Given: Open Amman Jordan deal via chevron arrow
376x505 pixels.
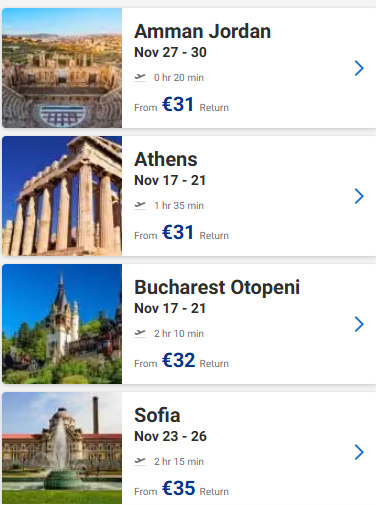Looking at the screenshot, I should [x=359, y=68].
